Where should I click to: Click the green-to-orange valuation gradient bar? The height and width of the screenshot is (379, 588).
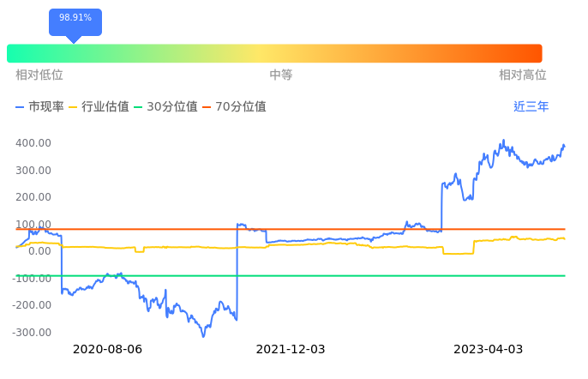pyautogui.click(x=274, y=53)
